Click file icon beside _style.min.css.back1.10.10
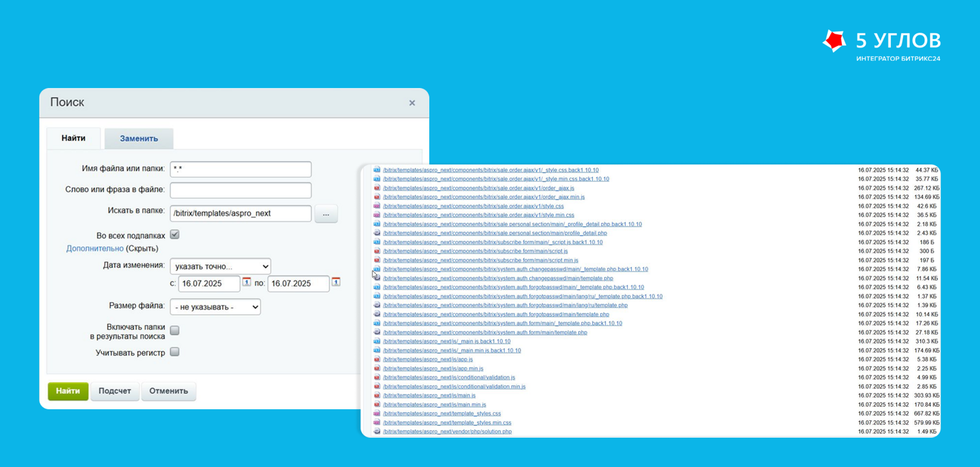This screenshot has height=467, width=980. pos(377,179)
